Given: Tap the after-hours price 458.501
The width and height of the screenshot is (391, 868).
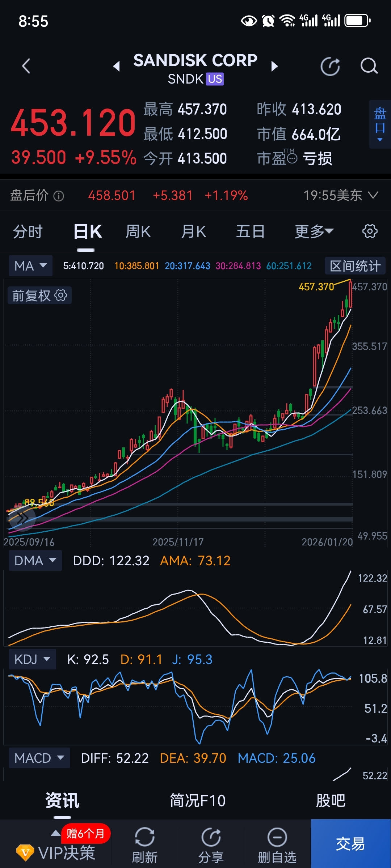Looking at the screenshot, I should pos(112,196).
